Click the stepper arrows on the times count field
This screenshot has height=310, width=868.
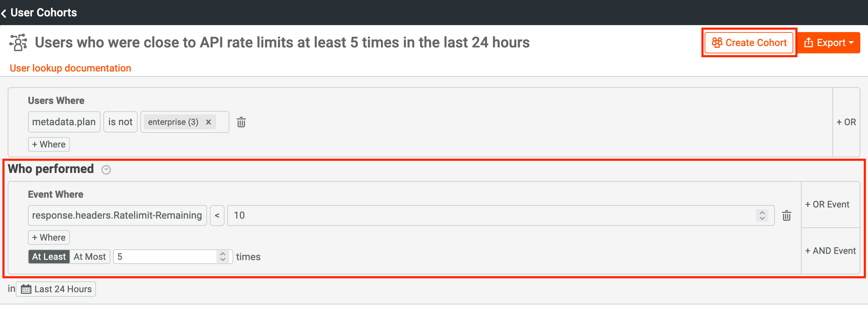click(x=223, y=257)
